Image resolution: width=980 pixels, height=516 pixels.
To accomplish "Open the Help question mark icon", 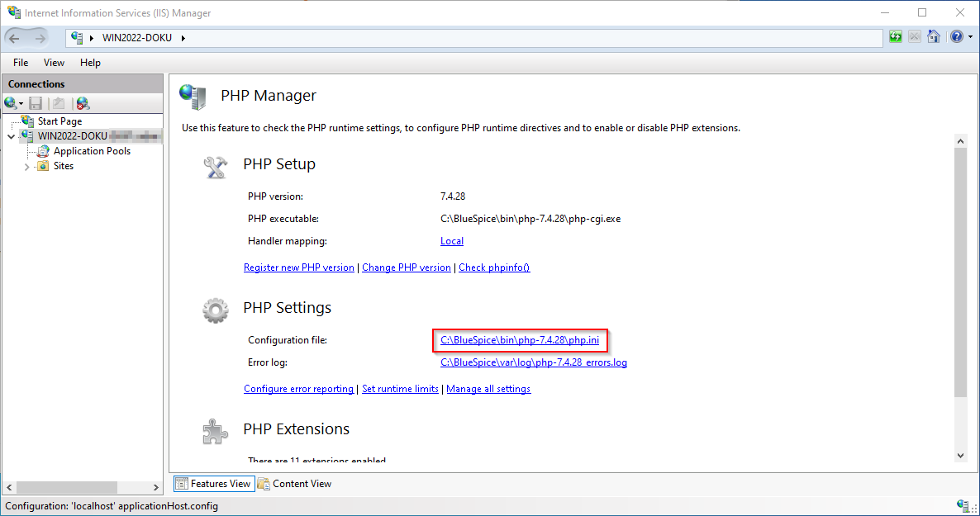I will click(x=956, y=37).
